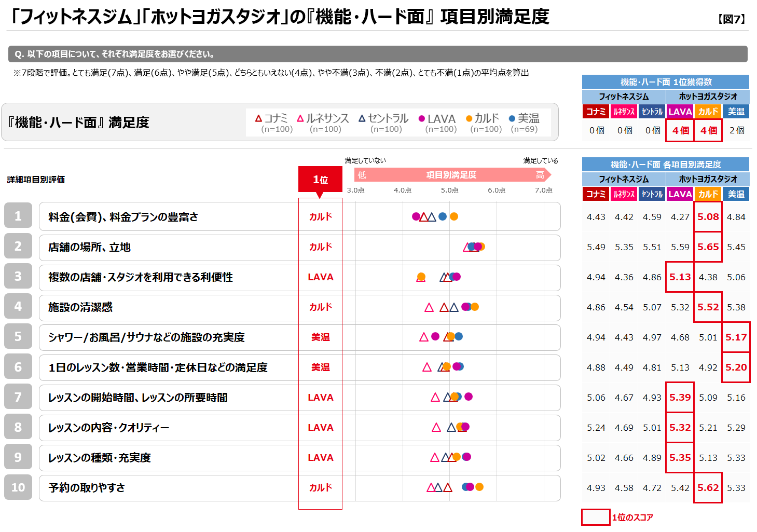
Task: Click the 美温 2個 count cell
Action: (736, 130)
